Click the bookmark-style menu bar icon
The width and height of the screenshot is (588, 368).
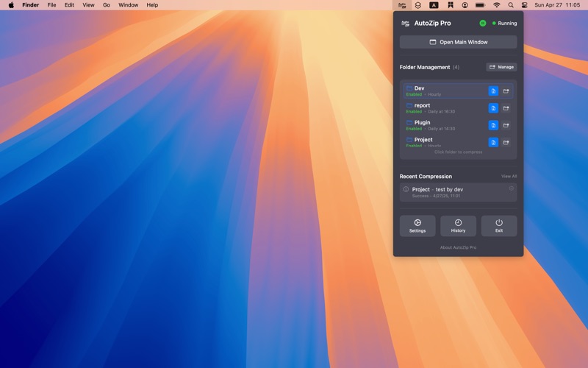click(x=451, y=5)
